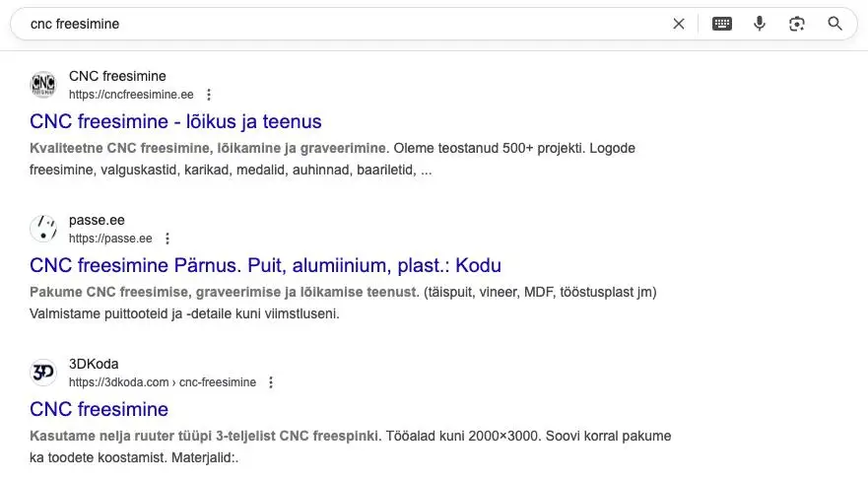Click the 3DKoda site name

click(x=94, y=364)
